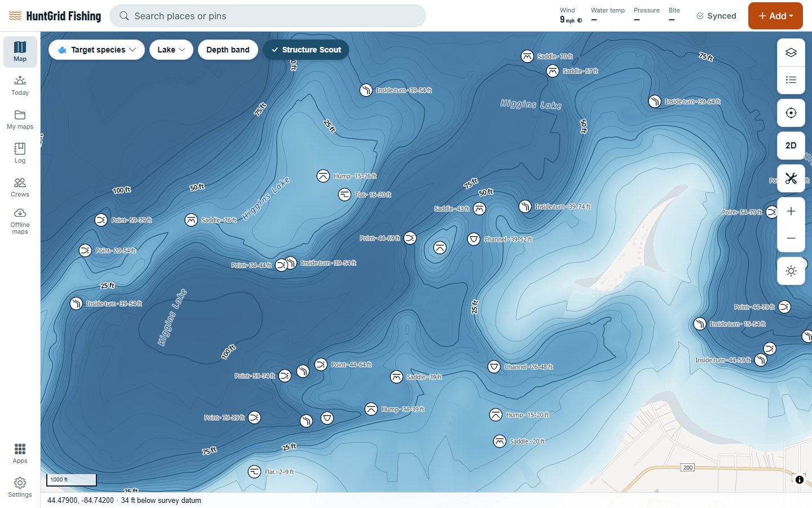The width and height of the screenshot is (812, 508).
Task: Click the Bite indicator
Action: click(674, 15)
